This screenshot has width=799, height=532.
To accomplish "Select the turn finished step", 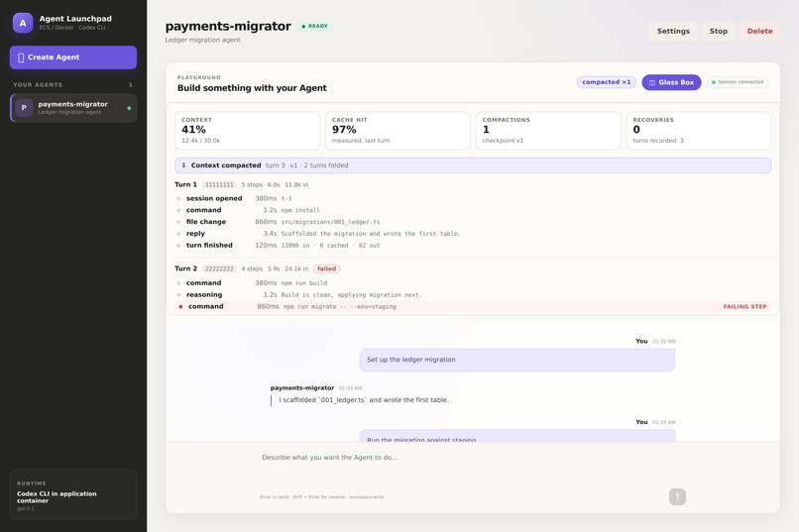I will pos(473,246).
